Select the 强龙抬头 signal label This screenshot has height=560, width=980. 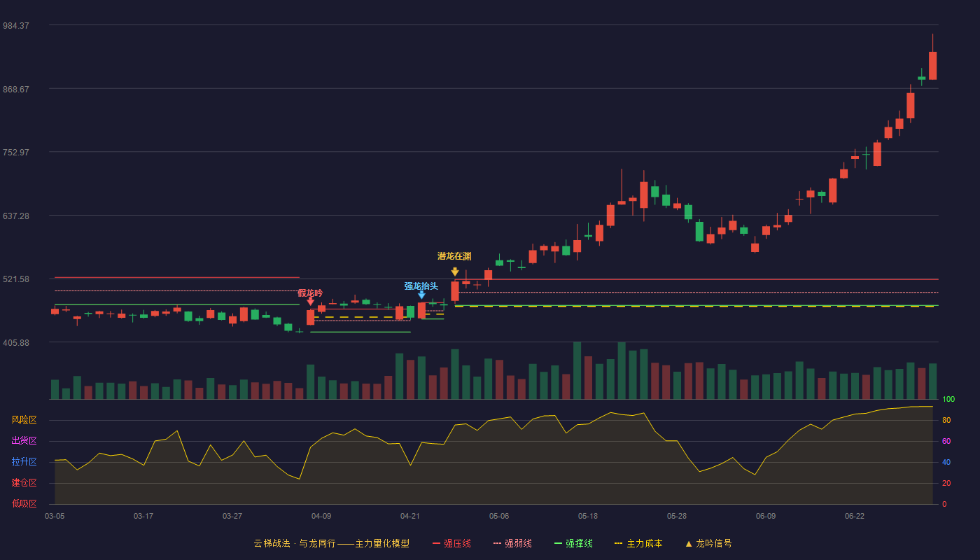[421, 286]
